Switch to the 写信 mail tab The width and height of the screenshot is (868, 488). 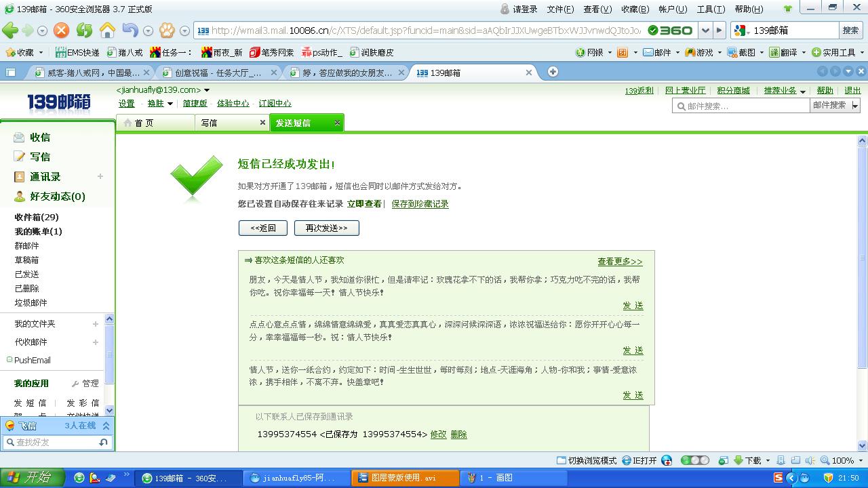(232, 123)
